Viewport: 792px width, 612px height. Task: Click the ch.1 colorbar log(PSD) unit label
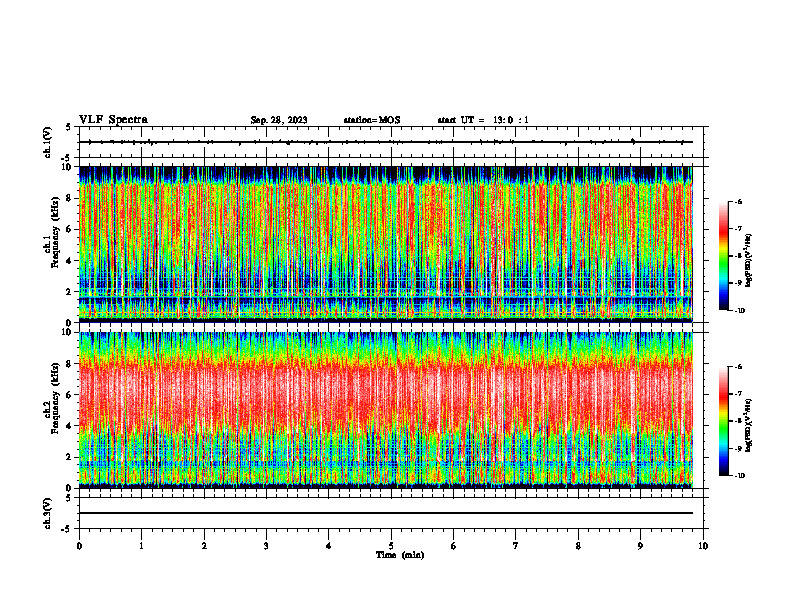pos(749,261)
